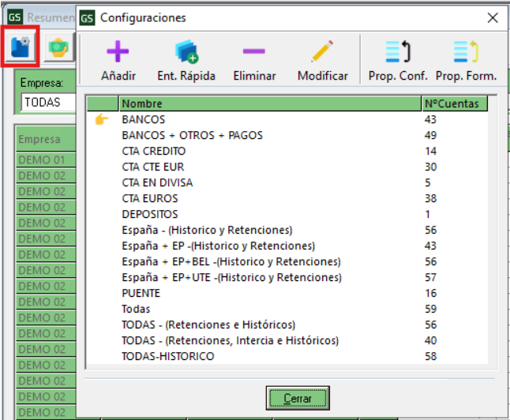Click the hand pointer row indicator
Image resolution: width=510 pixels, height=420 pixels.
(102, 119)
